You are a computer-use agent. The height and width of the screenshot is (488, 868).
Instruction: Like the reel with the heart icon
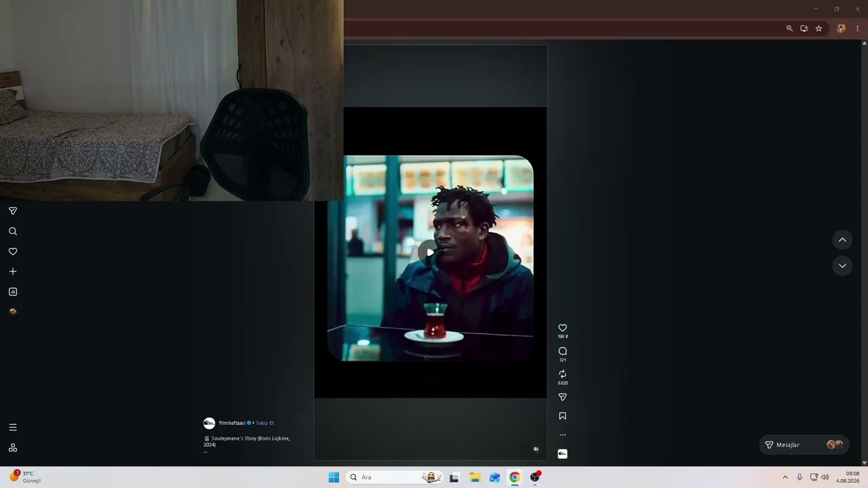562,328
